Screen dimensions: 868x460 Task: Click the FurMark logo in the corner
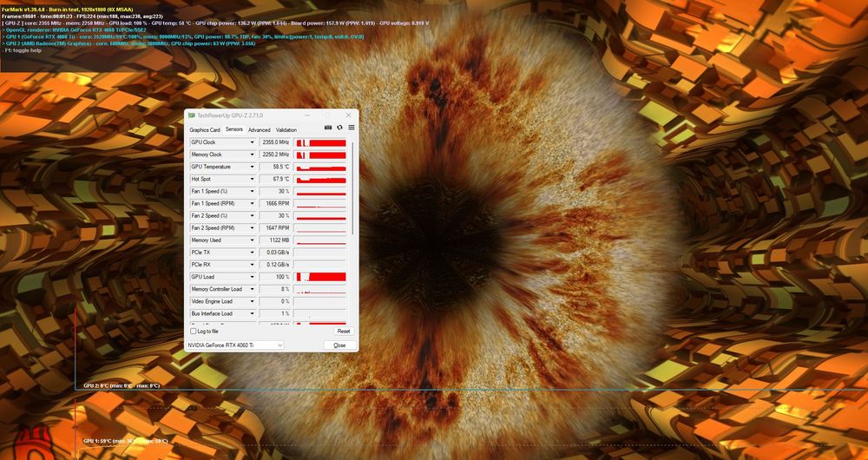[32, 443]
